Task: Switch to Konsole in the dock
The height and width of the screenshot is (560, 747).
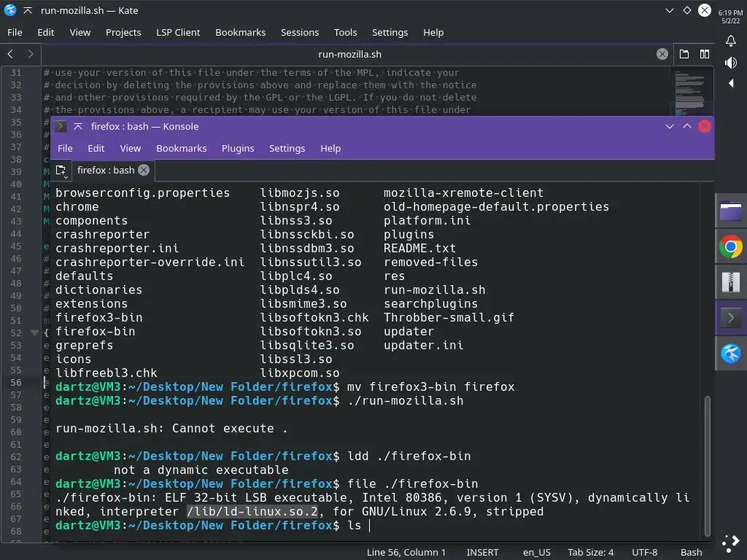Action: point(730,318)
